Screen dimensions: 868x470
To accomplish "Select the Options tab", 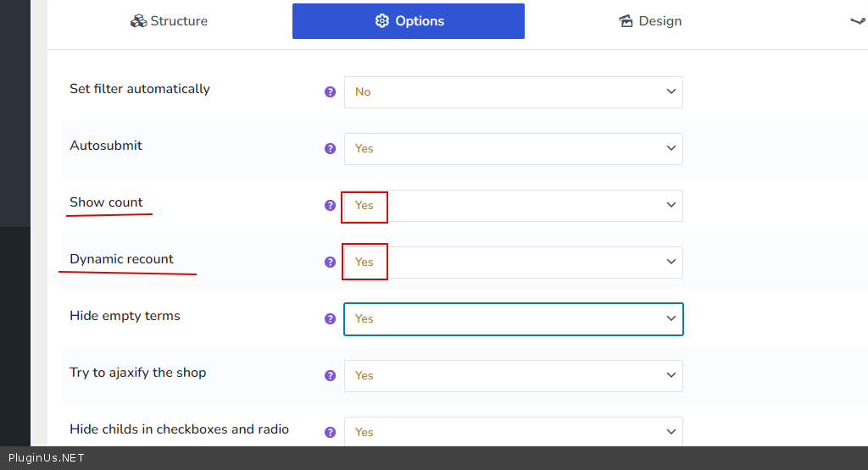I will (409, 21).
